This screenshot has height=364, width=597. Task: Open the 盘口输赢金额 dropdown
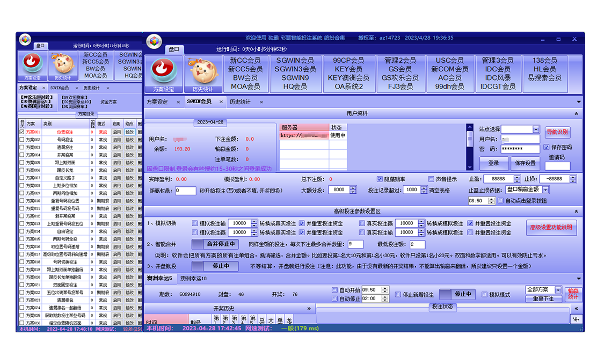tap(545, 190)
